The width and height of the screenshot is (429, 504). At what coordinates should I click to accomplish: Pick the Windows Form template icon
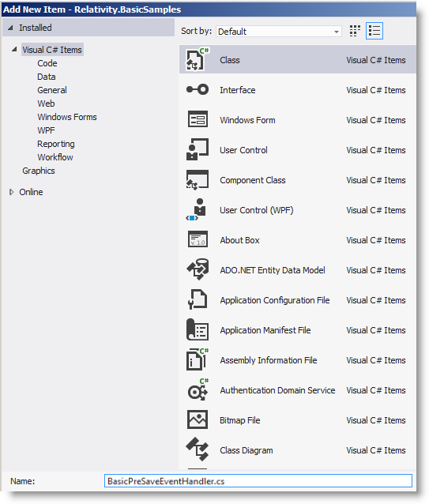click(198, 119)
